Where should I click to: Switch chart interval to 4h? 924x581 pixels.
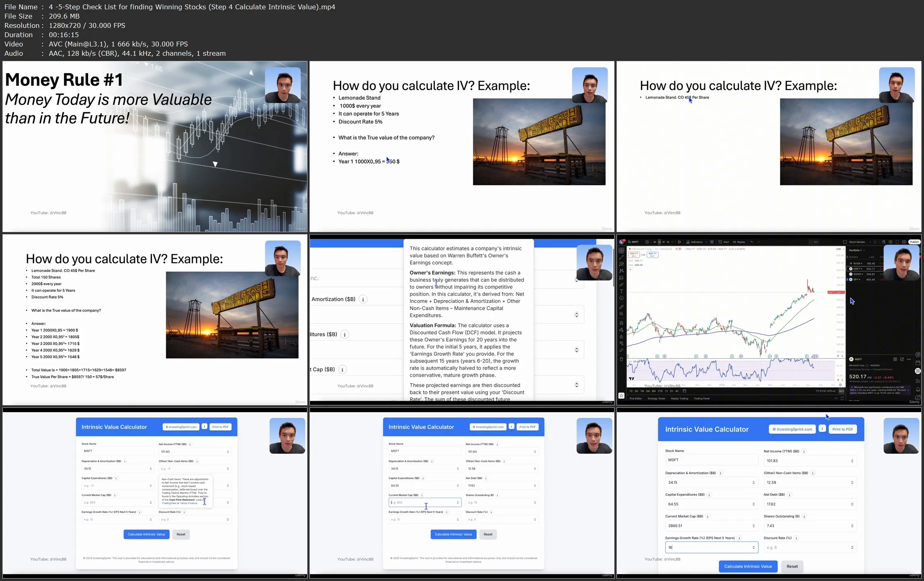click(x=655, y=242)
